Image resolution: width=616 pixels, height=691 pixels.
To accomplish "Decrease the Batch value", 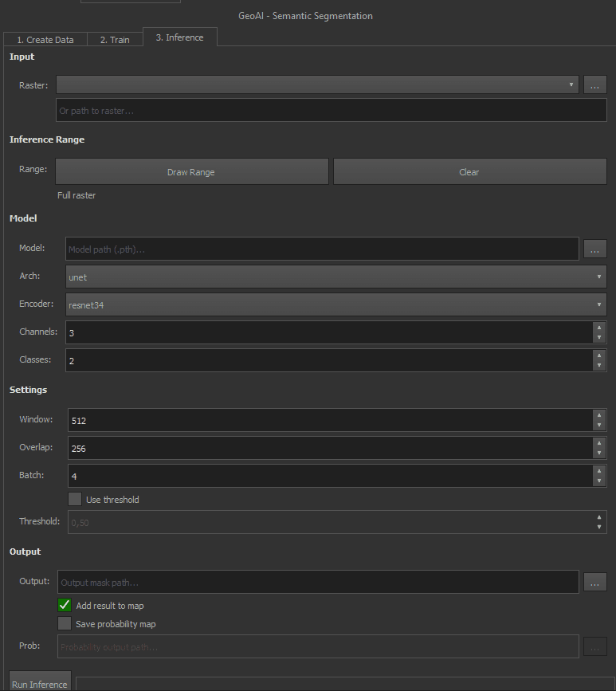I will (598, 481).
